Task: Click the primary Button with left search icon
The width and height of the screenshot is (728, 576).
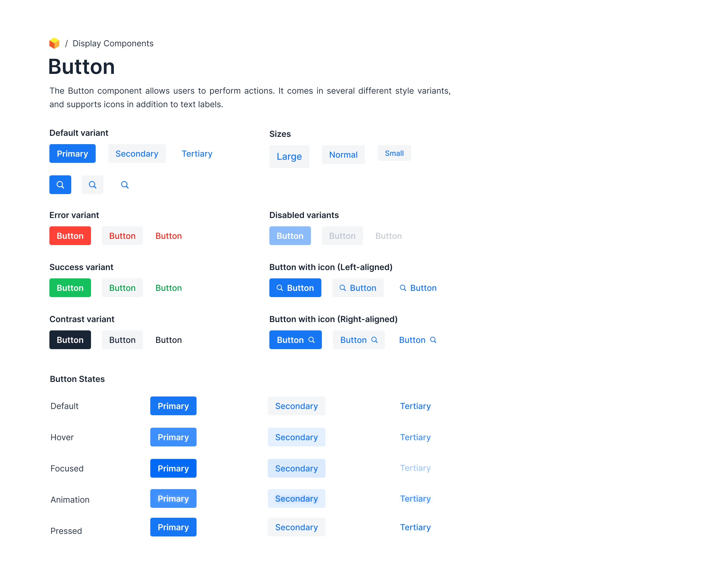Action: pyautogui.click(x=295, y=288)
